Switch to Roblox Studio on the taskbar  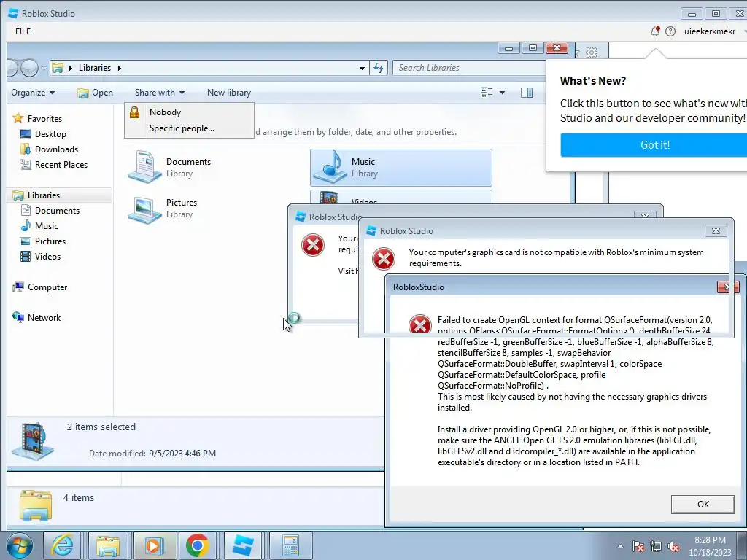click(242, 545)
